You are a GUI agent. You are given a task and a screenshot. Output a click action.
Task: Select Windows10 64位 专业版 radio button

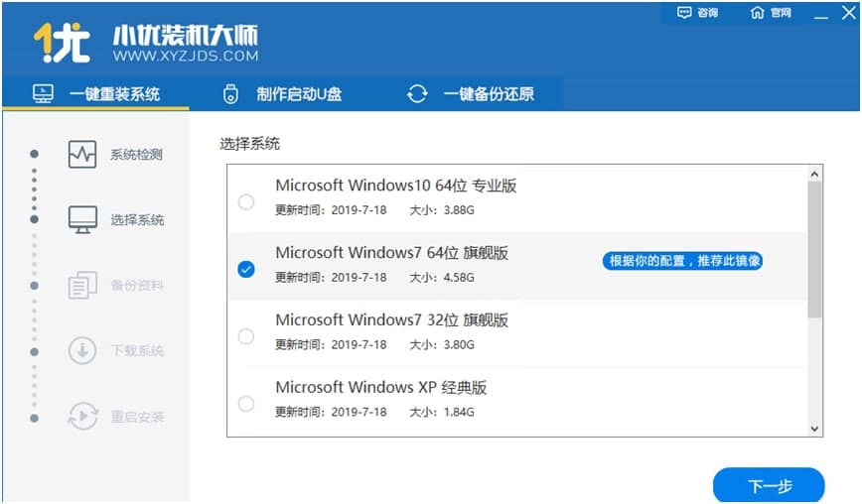point(246,201)
